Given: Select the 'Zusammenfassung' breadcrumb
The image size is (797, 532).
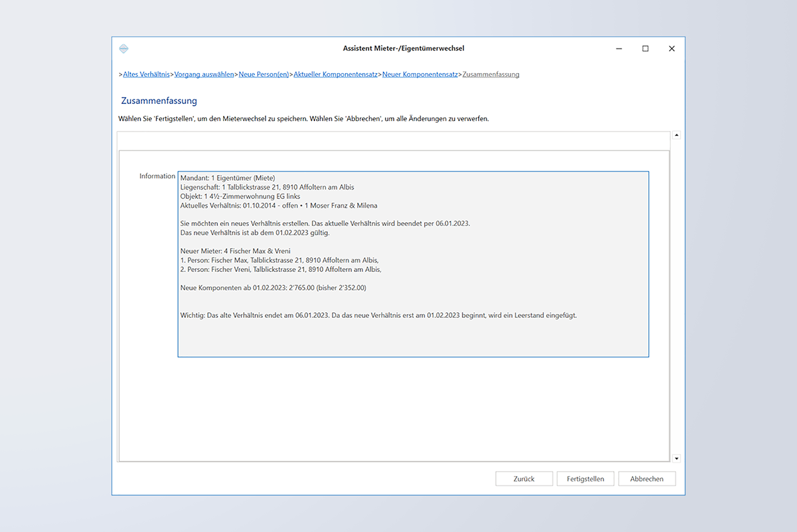Looking at the screenshot, I should [x=491, y=74].
